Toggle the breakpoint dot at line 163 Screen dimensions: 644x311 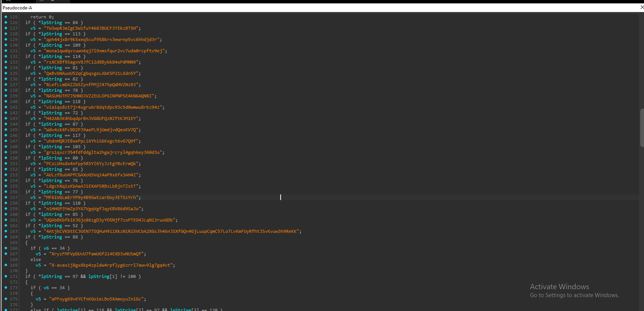click(6, 231)
